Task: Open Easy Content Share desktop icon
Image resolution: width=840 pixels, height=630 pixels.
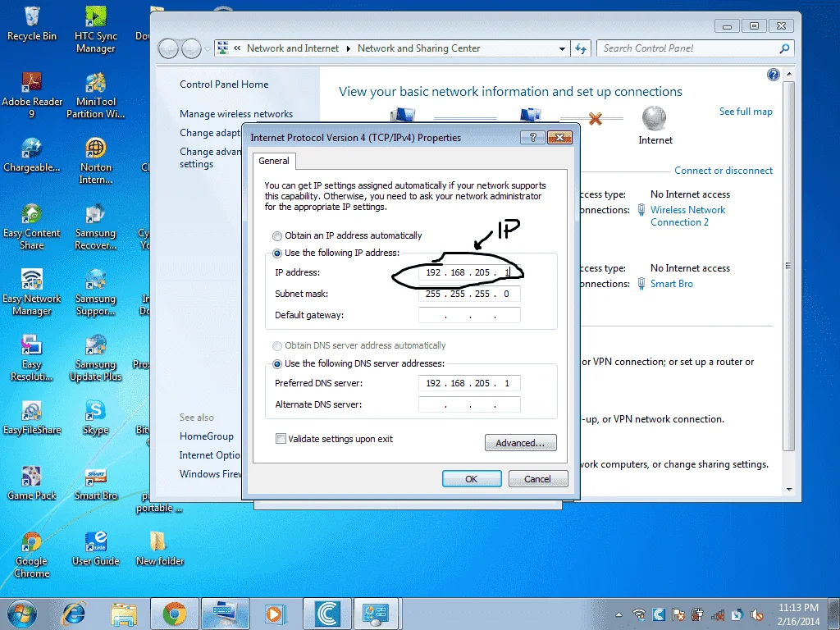Action: pos(32,226)
